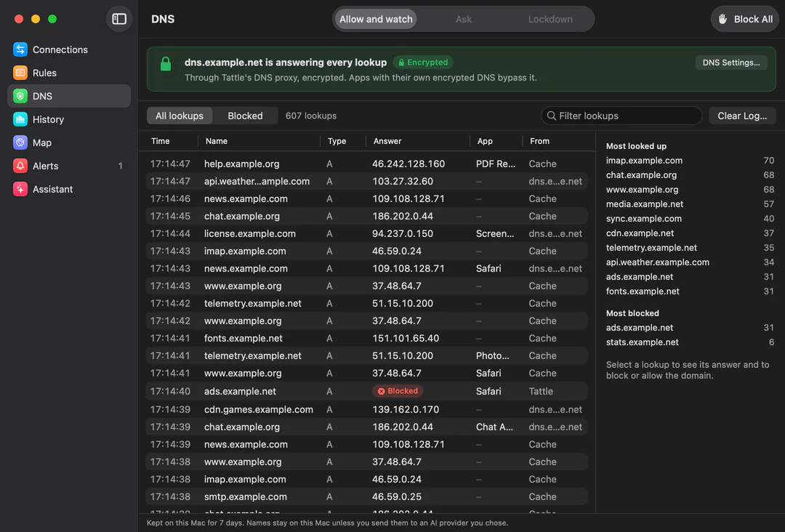Screen dimensions: 785x532
Task: Click the 607 lookups count
Action: [311, 116]
